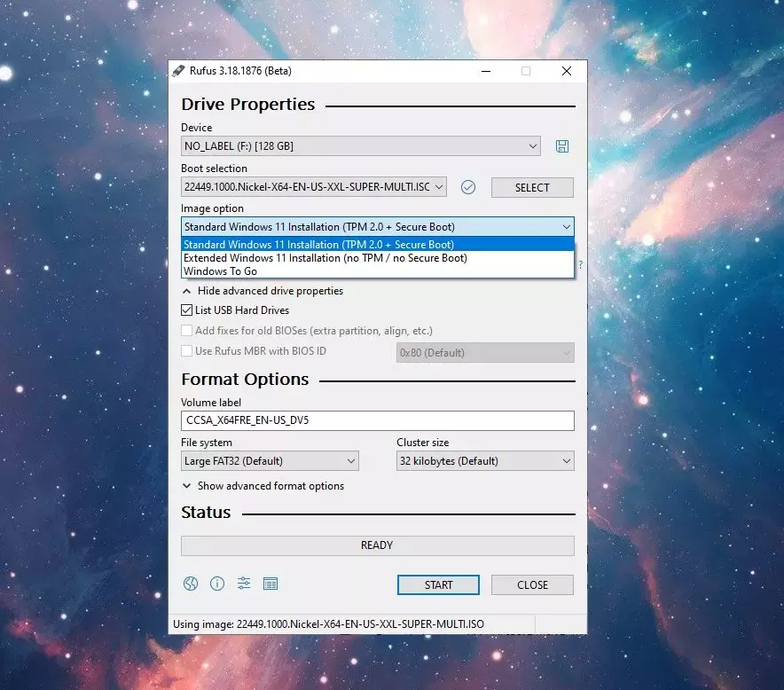Open the Cluster size 32 kilobytes dropdown
Image resolution: width=784 pixels, height=690 pixels.
click(485, 460)
